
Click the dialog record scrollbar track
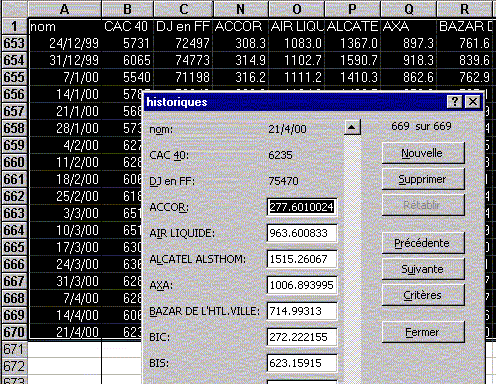(x=352, y=259)
